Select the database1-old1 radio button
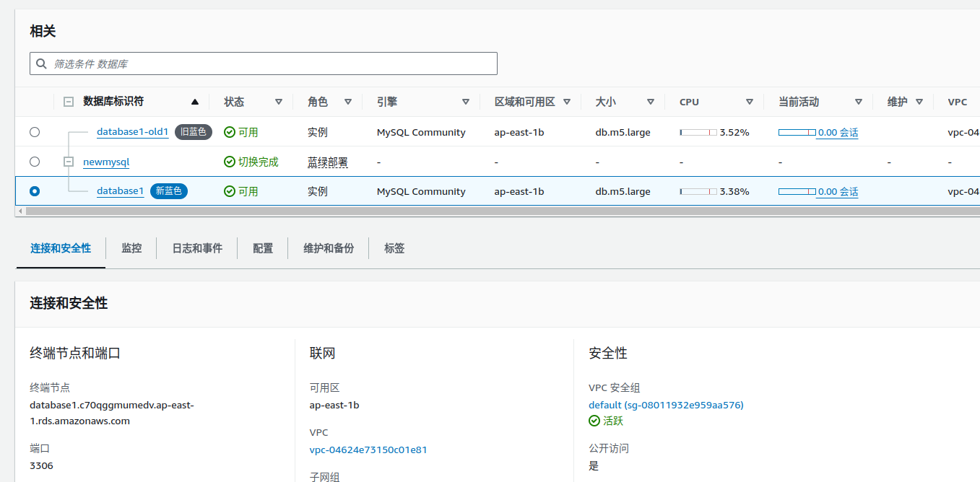The height and width of the screenshot is (482, 980). 35,132
